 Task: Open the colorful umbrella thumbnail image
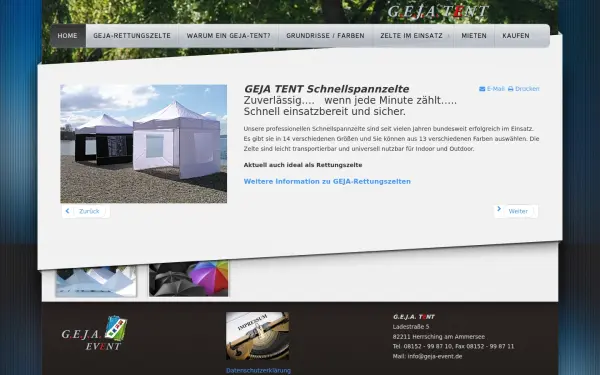coord(189,278)
